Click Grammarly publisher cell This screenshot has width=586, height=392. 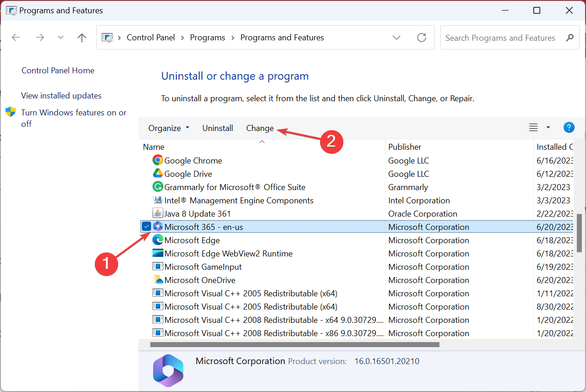click(x=408, y=187)
